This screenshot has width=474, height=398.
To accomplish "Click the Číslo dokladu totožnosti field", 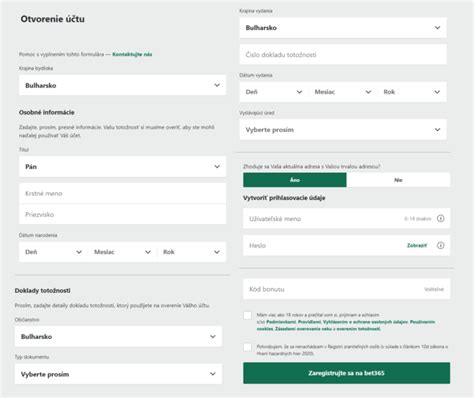I will click(343, 55).
